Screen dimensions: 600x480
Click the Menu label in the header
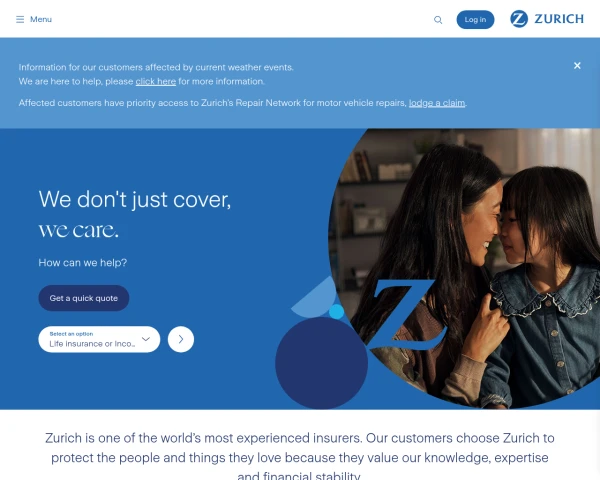pyautogui.click(x=41, y=19)
